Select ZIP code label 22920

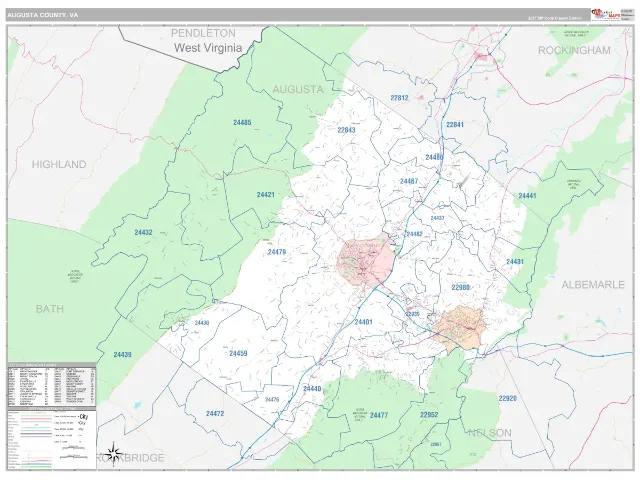[x=507, y=398]
